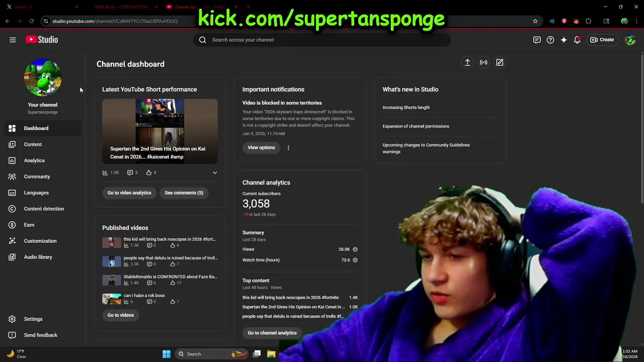Click the Customization wand icon in sidebar

coord(12,241)
